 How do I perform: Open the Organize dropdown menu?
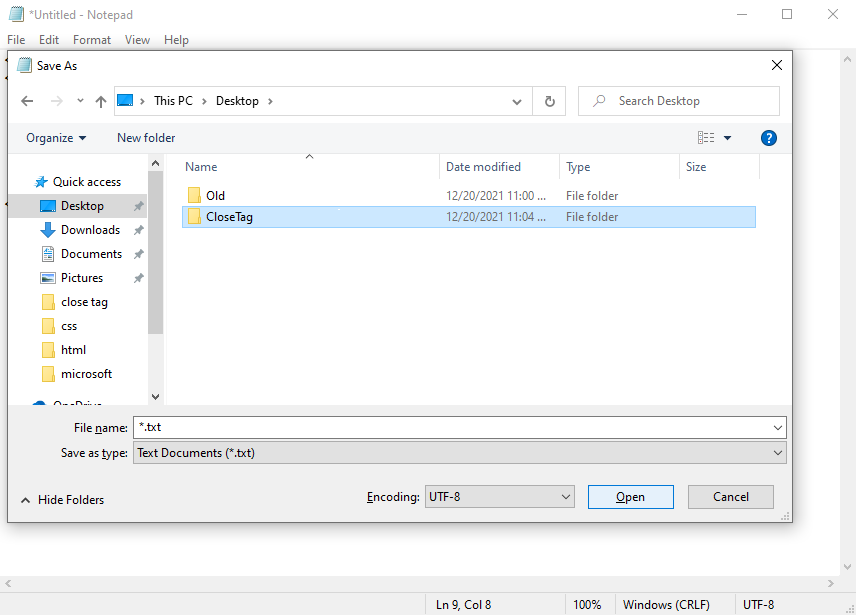point(56,138)
